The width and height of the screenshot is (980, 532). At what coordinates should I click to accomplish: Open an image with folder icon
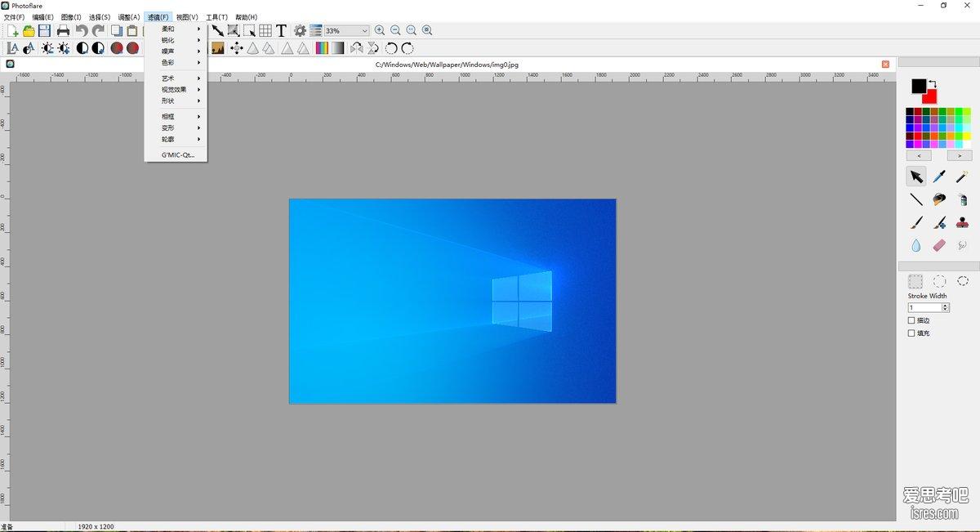(29, 30)
